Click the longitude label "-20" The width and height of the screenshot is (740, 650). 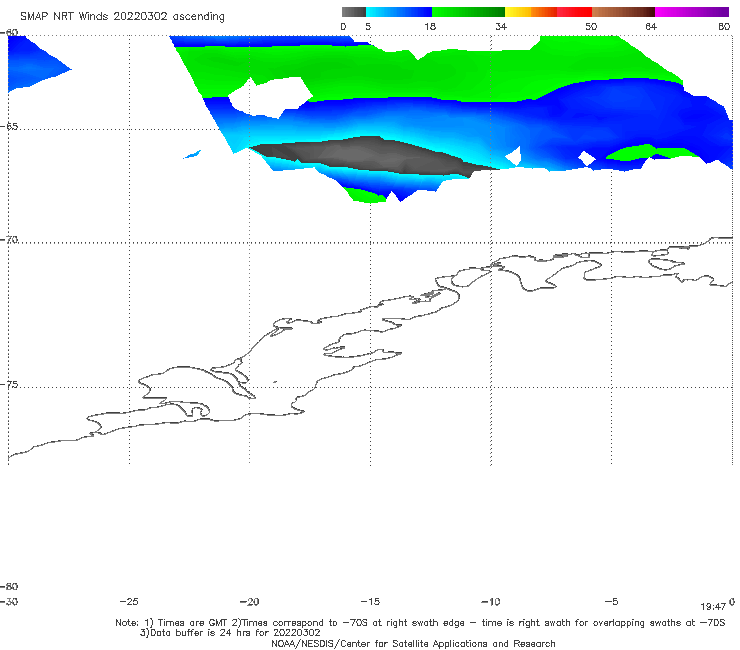pyautogui.click(x=249, y=602)
